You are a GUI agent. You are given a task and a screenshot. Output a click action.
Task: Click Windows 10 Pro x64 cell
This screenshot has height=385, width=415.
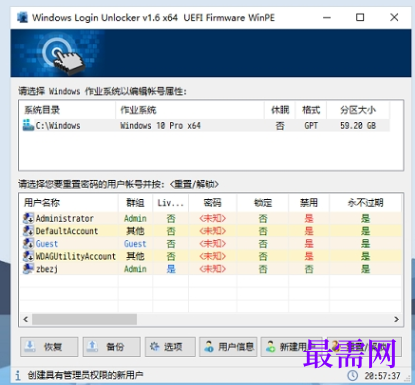(x=160, y=126)
